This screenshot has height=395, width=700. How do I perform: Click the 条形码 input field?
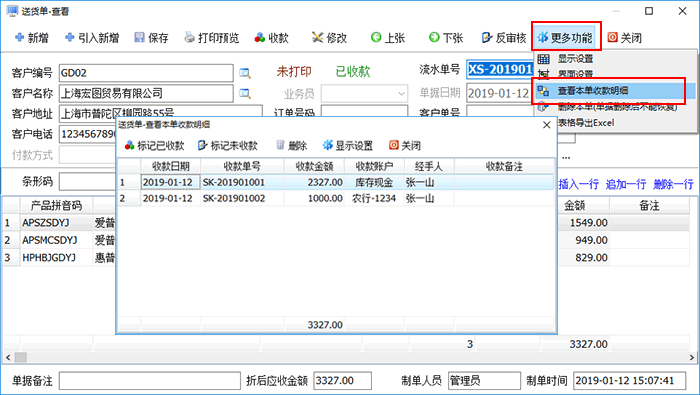tap(88, 182)
